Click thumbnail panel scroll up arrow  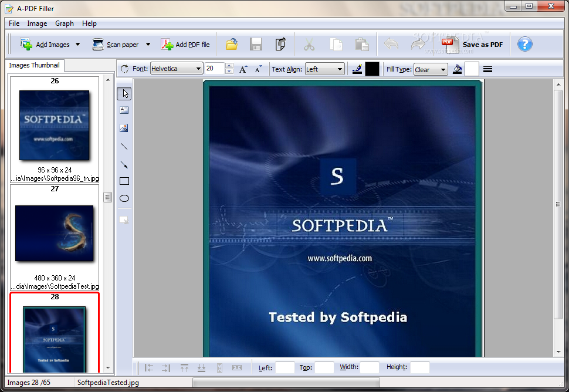108,79
